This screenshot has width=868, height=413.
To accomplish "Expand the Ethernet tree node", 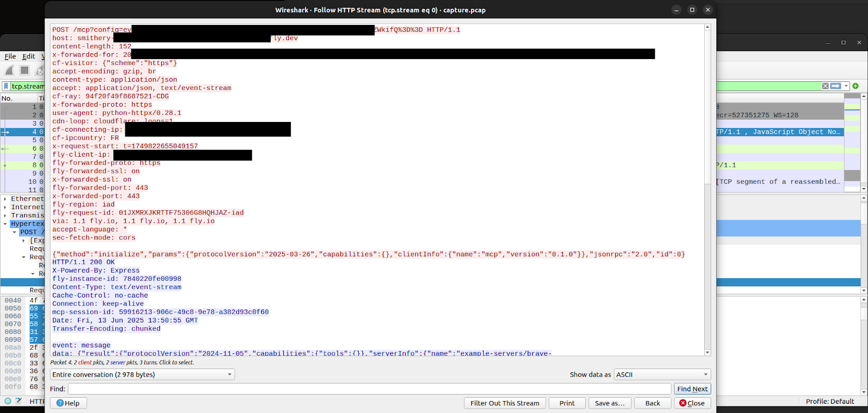I will coord(5,199).
